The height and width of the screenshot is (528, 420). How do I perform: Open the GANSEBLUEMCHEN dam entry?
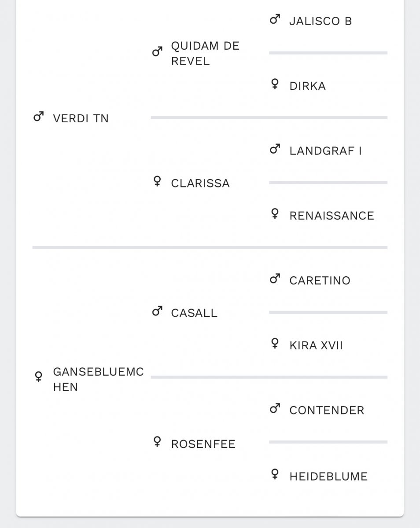98,379
